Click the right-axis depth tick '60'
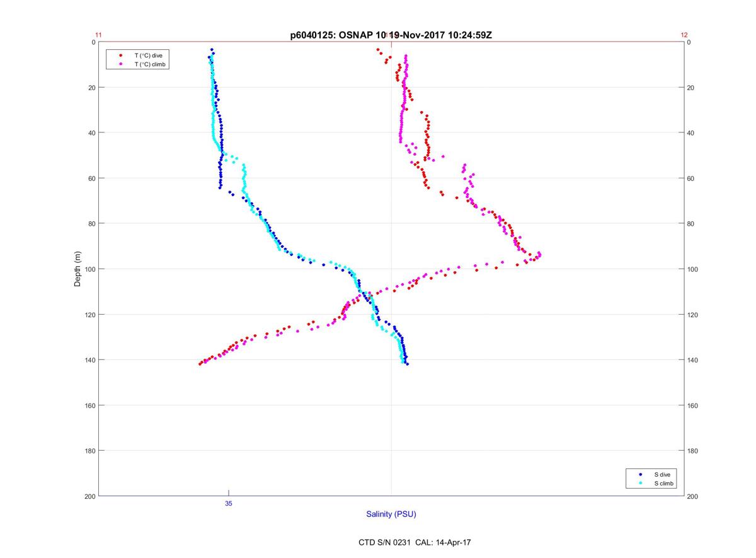The height and width of the screenshot is (558, 756). 691,178
